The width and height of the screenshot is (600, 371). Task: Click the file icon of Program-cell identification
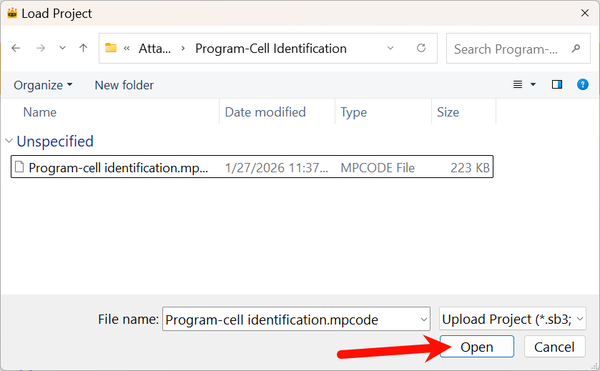19,167
